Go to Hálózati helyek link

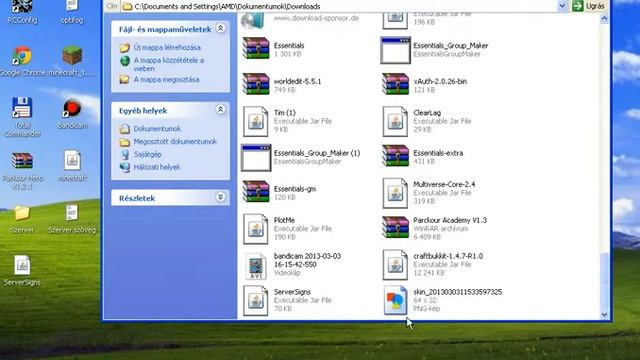157,167
